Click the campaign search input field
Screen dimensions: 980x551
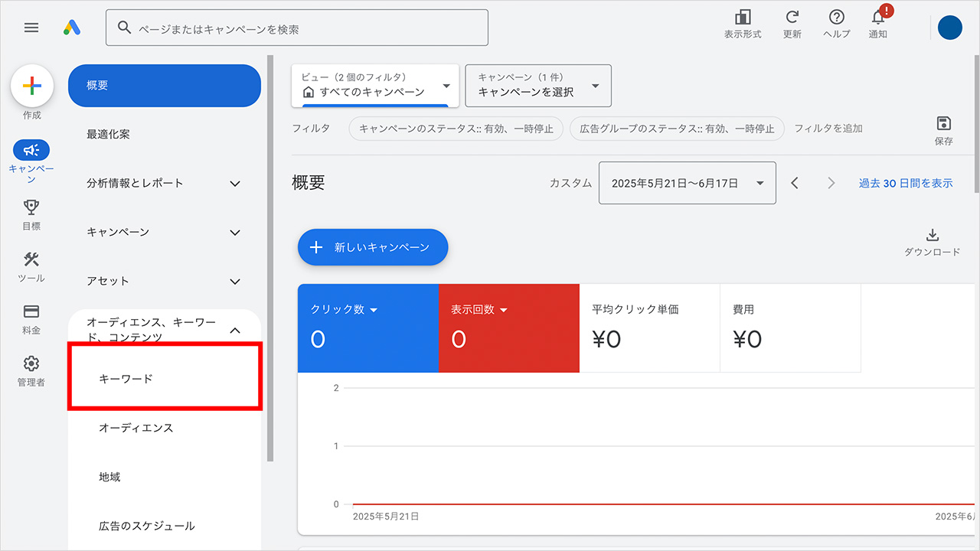297,27
